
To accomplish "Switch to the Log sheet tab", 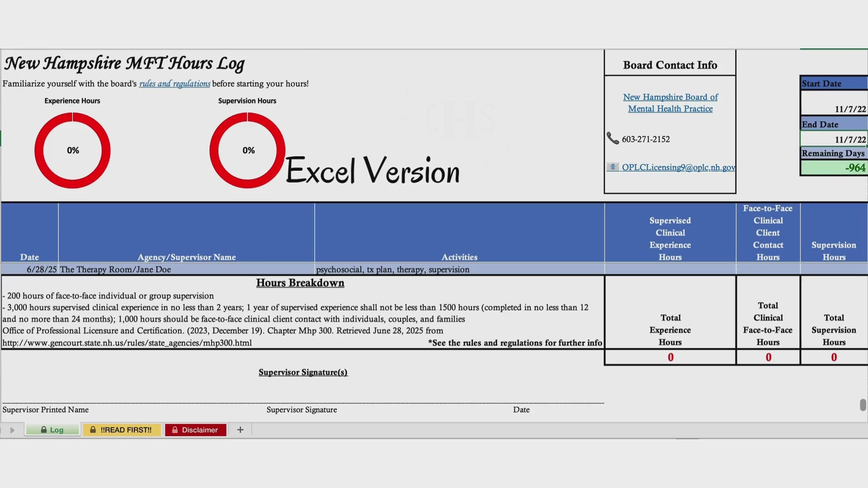I will coord(52,430).
